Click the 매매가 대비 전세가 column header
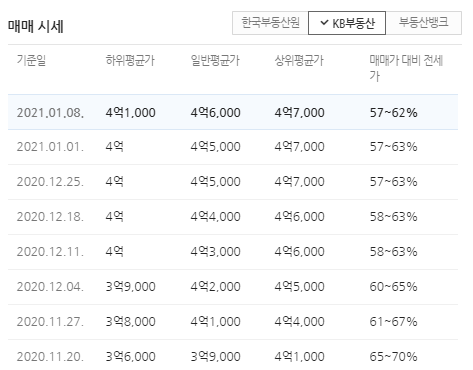This screenshot has height=370, width=473. coord(406,68)
